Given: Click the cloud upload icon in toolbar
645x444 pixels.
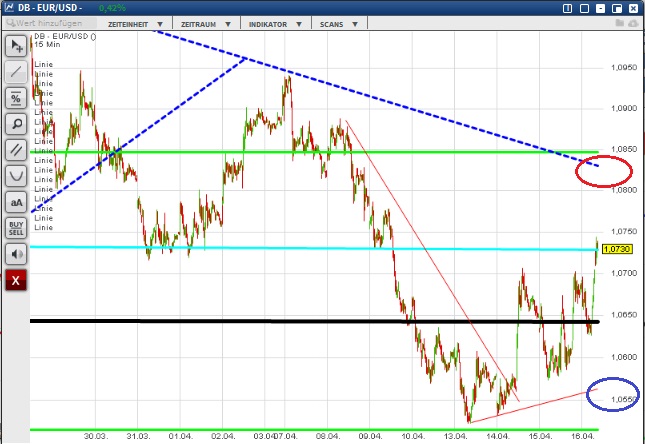Looking at the screenshot, I should pyautogui.click(x=633, y=23).
